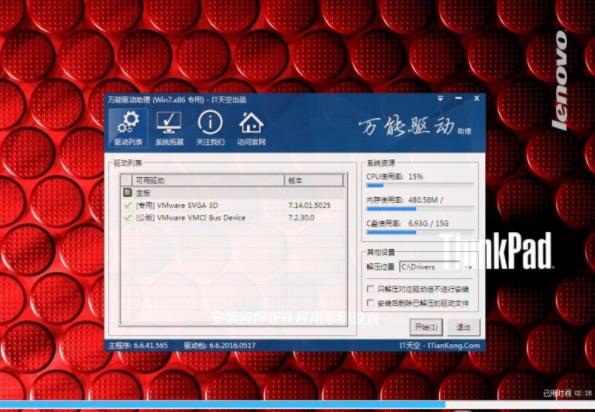Viewport: 595px width, 412px height.
Task: Browse extract path with the -> button
Action: tap(468, 267)
